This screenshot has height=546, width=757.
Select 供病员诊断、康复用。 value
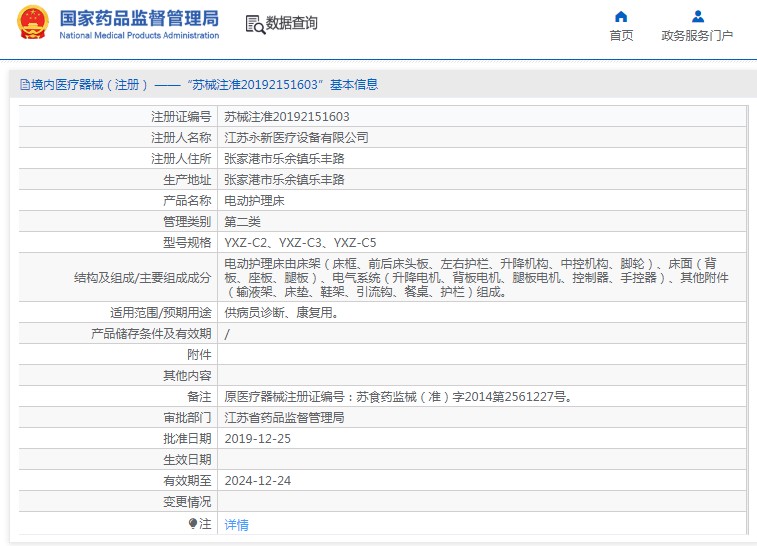[x=281, y=312]
